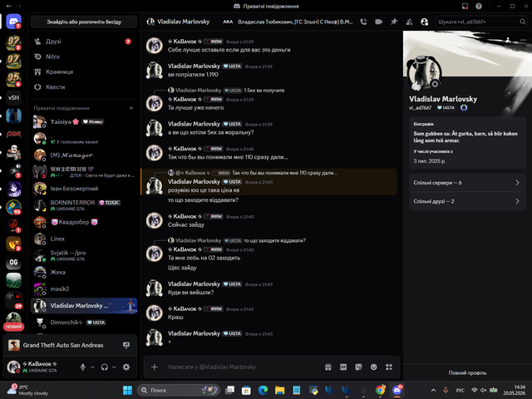Open Discord home direct messages icon

click(x=13, y=22)
